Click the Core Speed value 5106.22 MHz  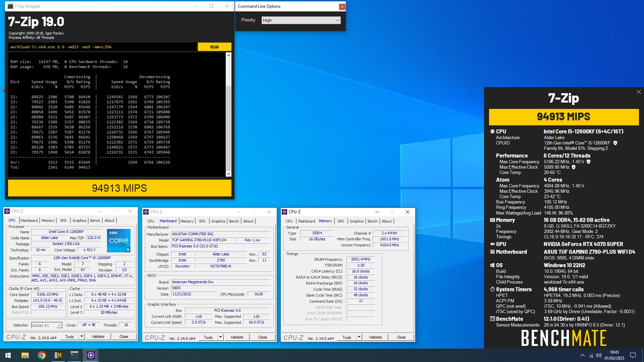click(x=48, y=294)
